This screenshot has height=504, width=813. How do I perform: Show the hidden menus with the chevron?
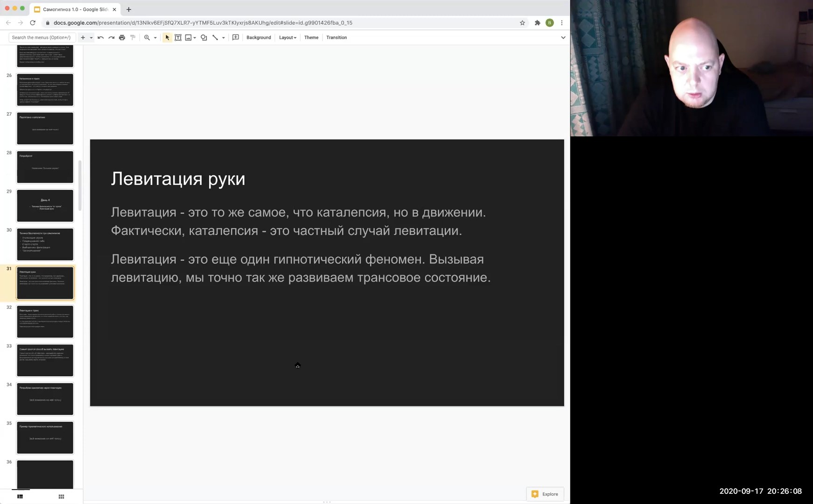(x=563, y=37)
